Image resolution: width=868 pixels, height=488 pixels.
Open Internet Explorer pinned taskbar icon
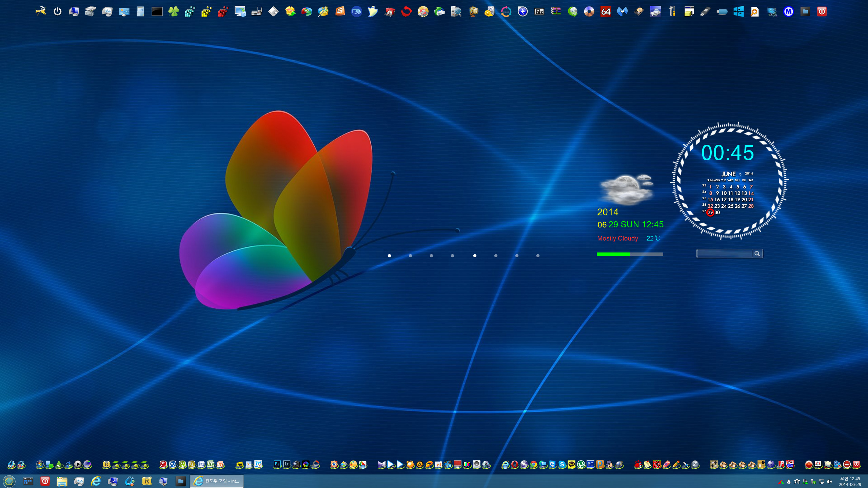pyautogui.click(x=96, y=481)
